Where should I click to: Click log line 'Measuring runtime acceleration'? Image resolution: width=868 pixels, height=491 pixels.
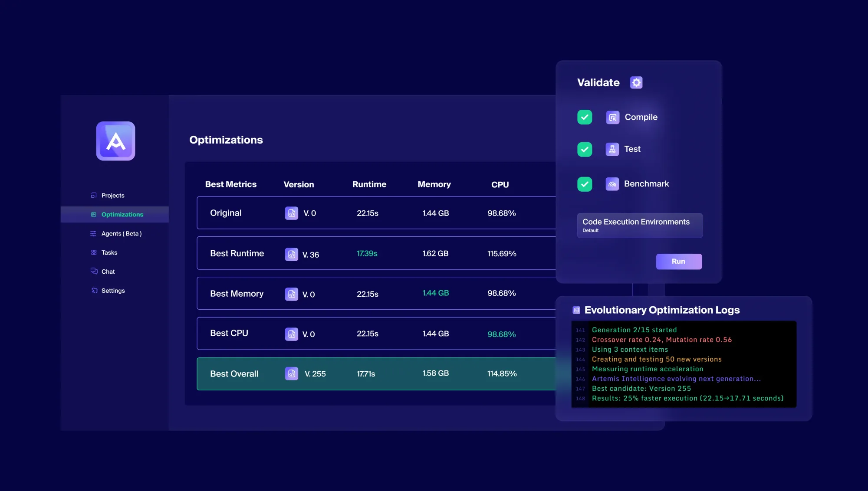click(648, 369)
